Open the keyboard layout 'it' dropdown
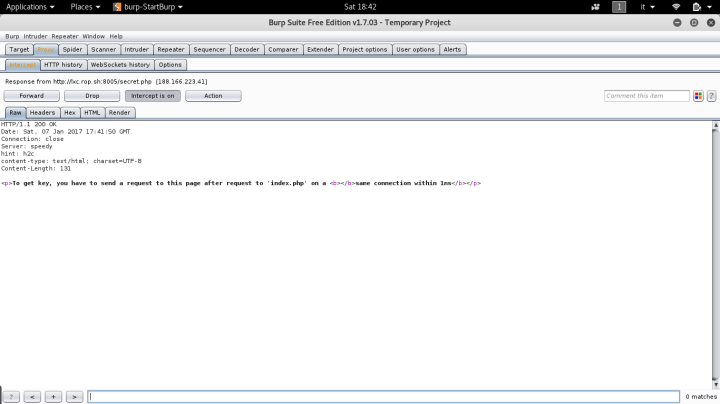This screenshot has width=720, height=404. (x=650, y=7)
